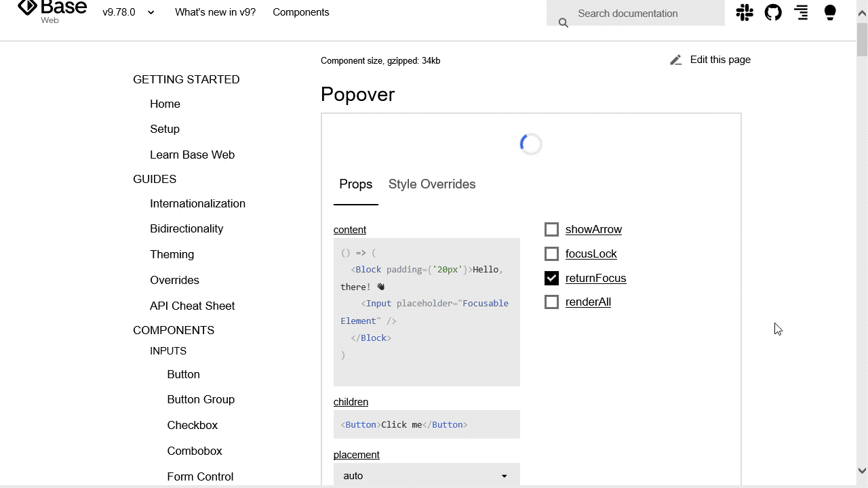Open the Setup page
The height and width of the screenshot is (488, 868).
pyautogui.click(x=165, y=129)
